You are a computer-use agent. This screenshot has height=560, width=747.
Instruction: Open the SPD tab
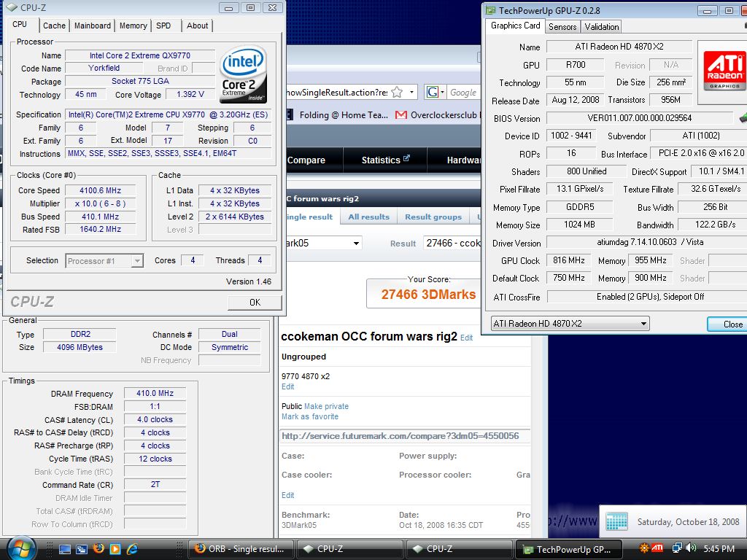(163, 26)
